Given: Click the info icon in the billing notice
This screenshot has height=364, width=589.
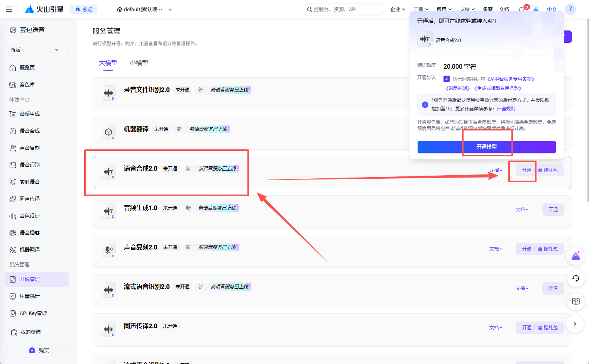Looking at the screenshot, I should pos(425,105).
